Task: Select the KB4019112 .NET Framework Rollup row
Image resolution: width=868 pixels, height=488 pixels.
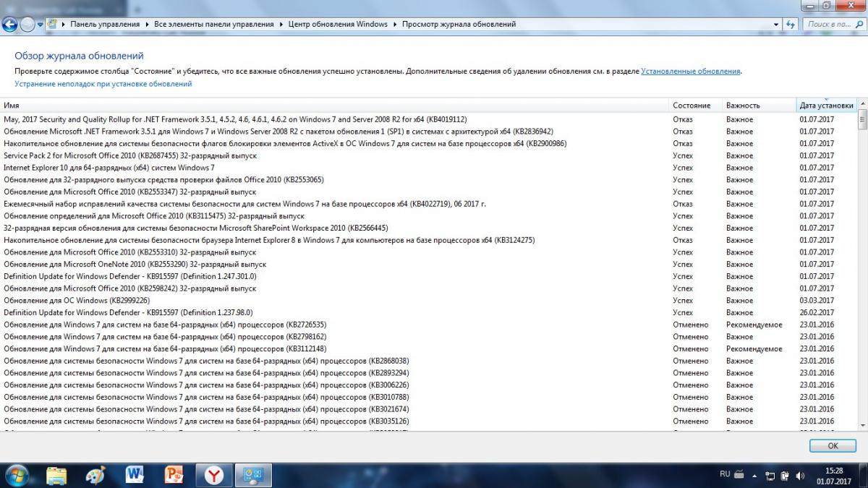Action: click(x=429, y=119)
